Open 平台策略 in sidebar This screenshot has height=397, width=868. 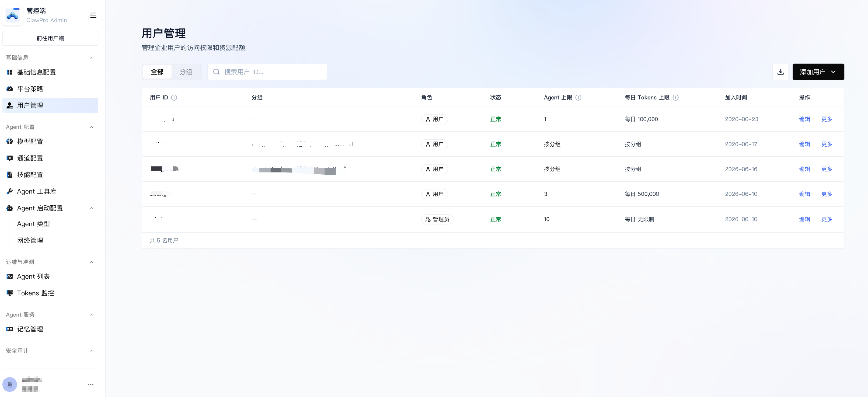coord(50,89)
